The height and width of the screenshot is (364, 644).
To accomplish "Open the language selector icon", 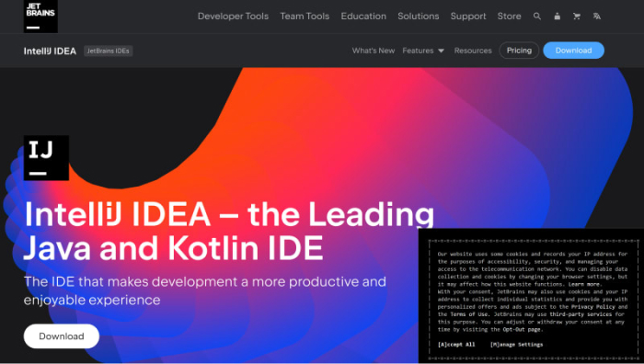I will pos(597,17).
